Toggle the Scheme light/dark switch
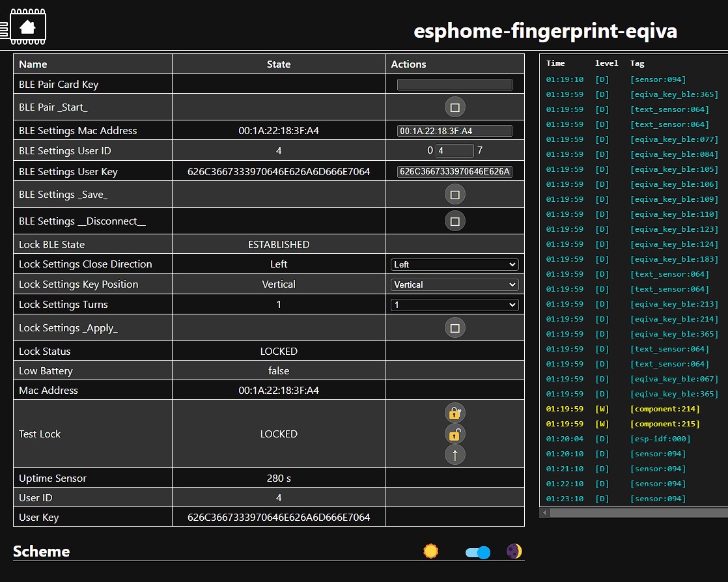The image size is (728, 582). (x=478, y=552)
